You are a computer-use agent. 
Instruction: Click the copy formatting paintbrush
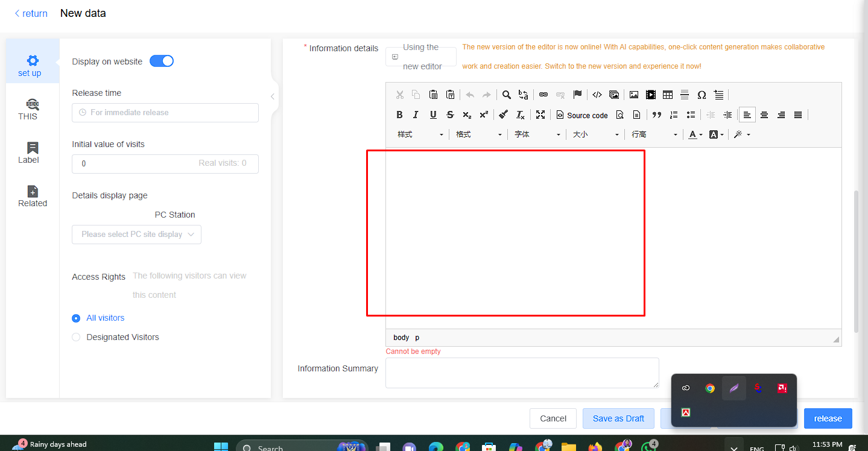504,115
